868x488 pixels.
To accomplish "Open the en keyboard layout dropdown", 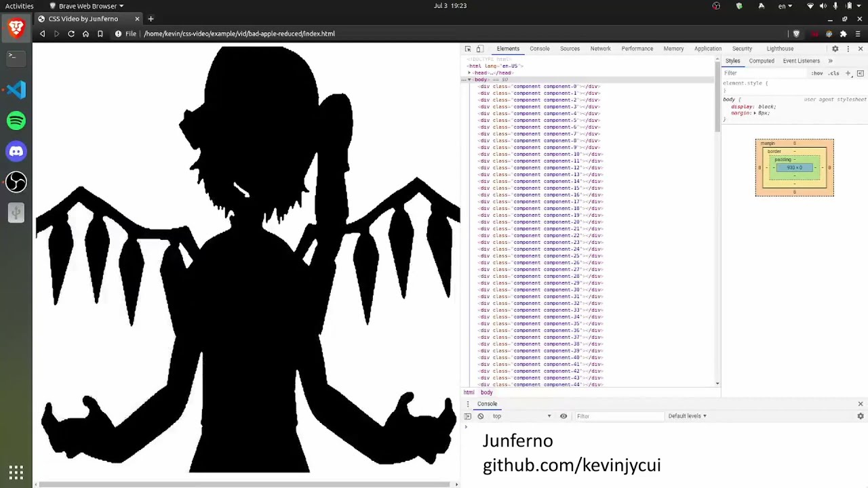I will 785,5.
